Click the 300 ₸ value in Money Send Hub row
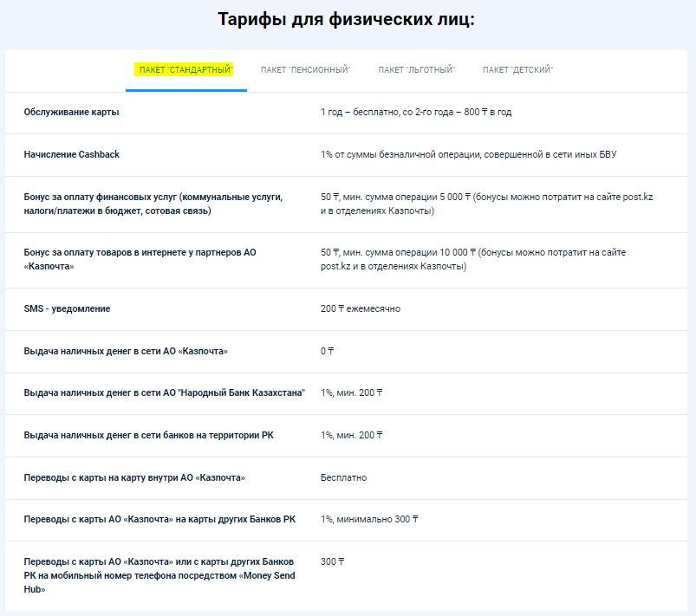Viewport: 696px width, 616px height. 333,561
